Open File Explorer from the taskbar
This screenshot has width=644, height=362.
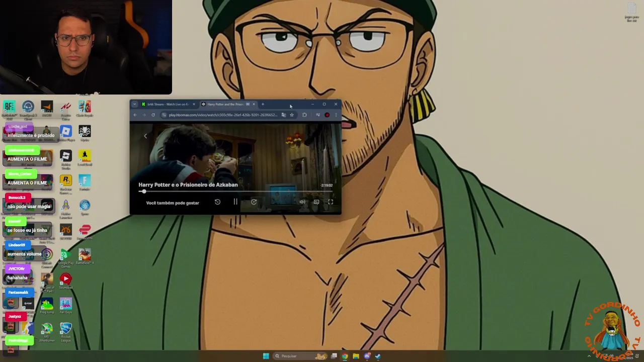(356, 356)
